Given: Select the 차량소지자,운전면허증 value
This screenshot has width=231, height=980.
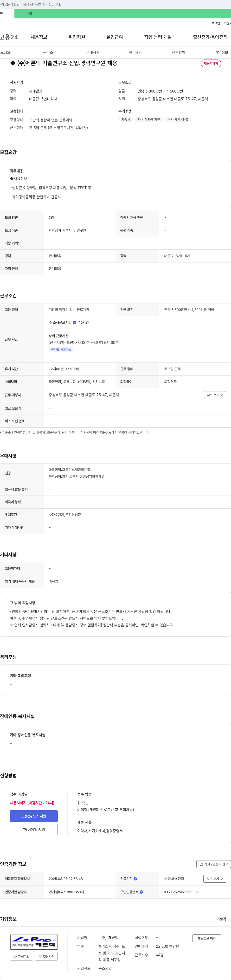Looking at the screenshot, I should (x=64, y=515).
